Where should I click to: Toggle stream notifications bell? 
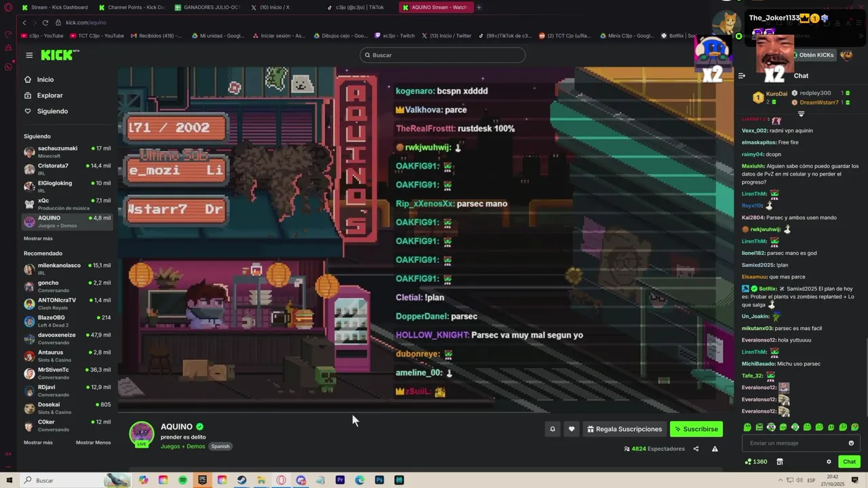point(553,429)
